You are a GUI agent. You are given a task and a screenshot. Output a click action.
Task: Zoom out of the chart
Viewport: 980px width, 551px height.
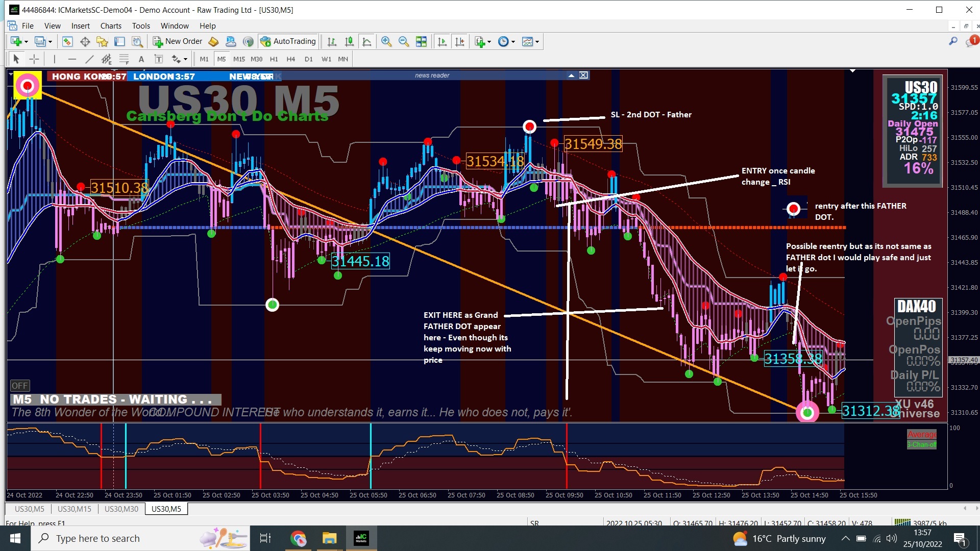(403, 41)
